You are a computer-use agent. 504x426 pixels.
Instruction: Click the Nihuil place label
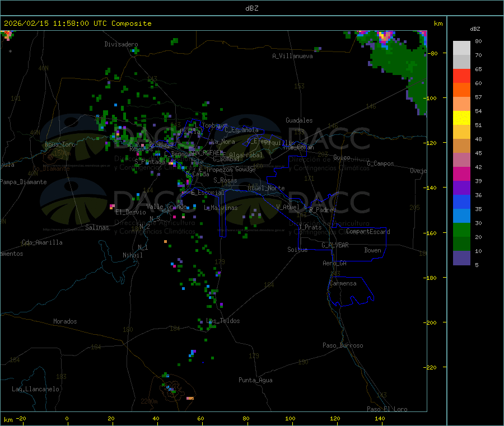(x=133, y=255)
